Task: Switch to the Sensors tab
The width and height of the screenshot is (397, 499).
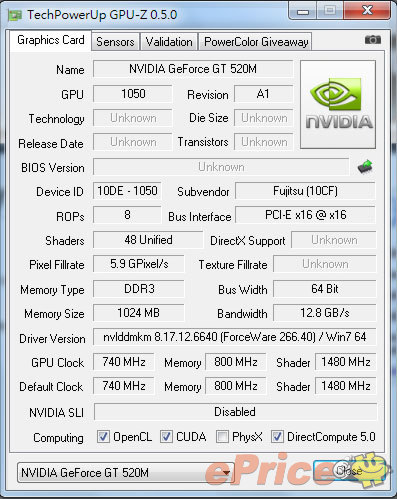Action: point(115,42)
